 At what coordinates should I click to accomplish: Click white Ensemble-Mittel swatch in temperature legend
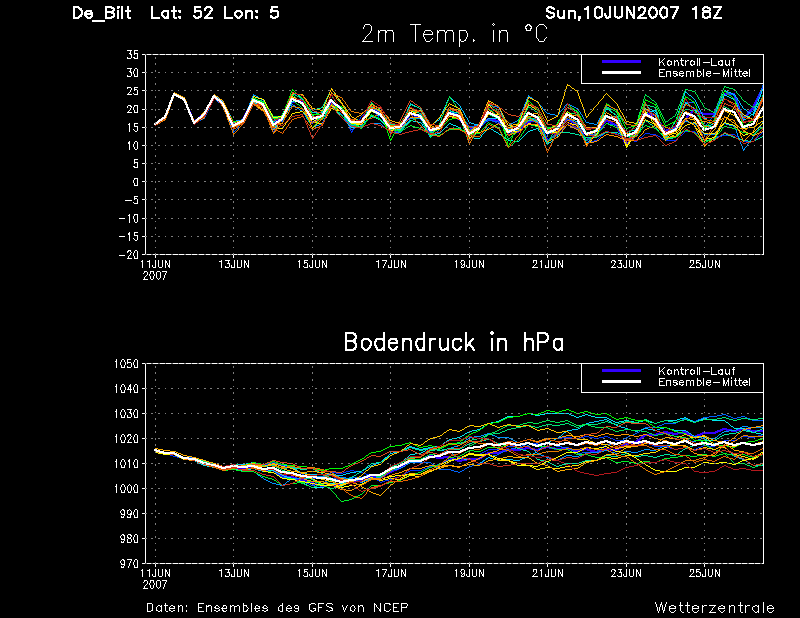[x=620, y=74]
